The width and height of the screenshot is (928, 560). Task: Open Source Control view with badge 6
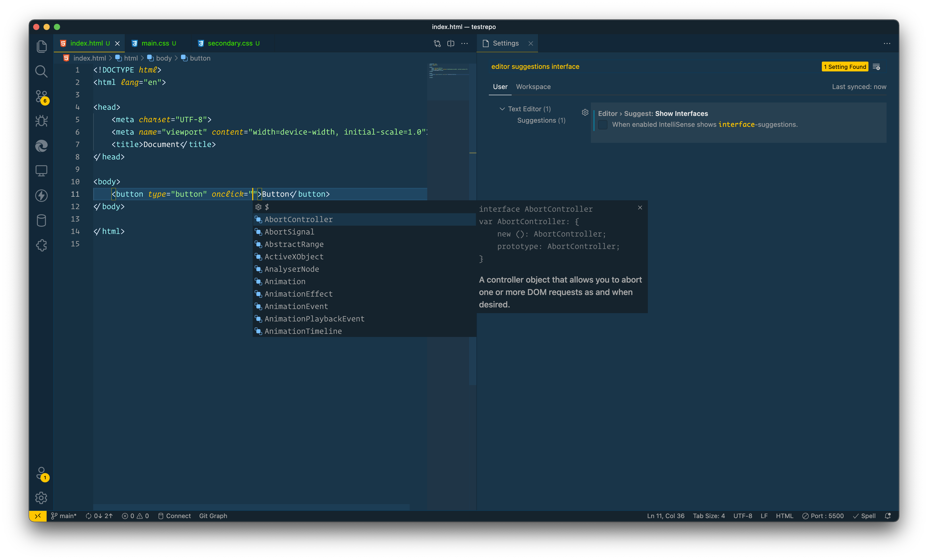41,97
